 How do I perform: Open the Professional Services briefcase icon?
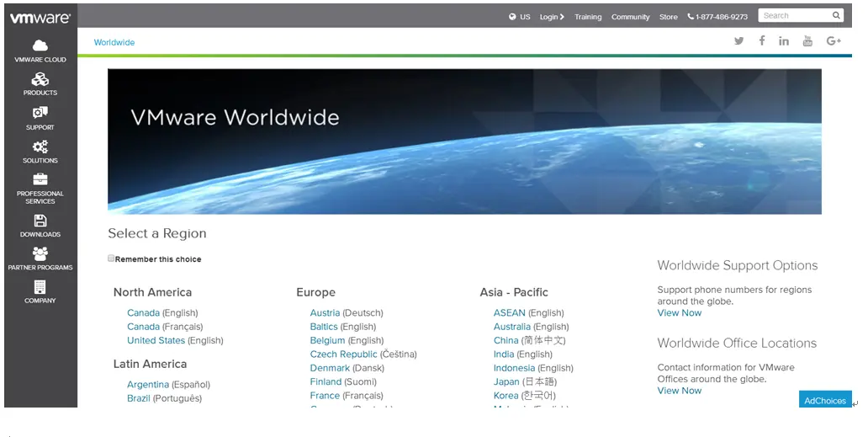tap(40, 179)
